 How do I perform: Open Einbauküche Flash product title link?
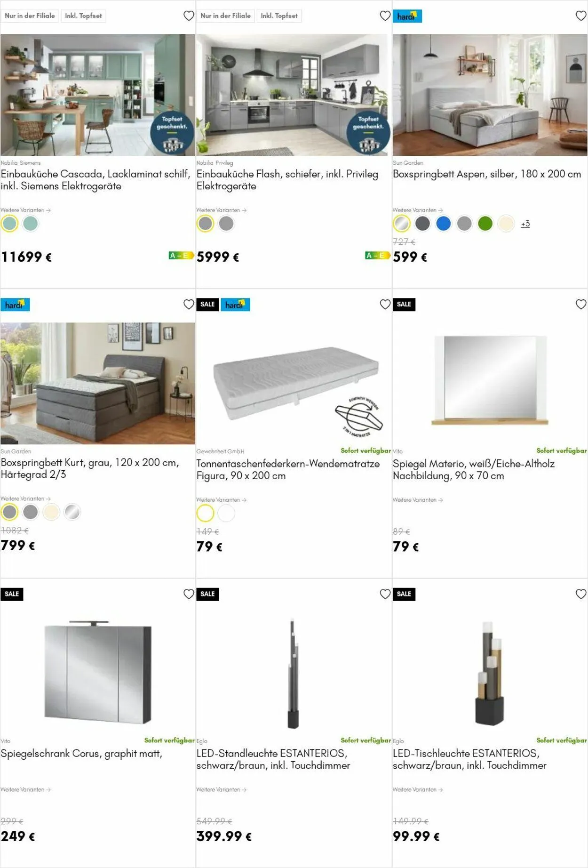tap(287, 180)
